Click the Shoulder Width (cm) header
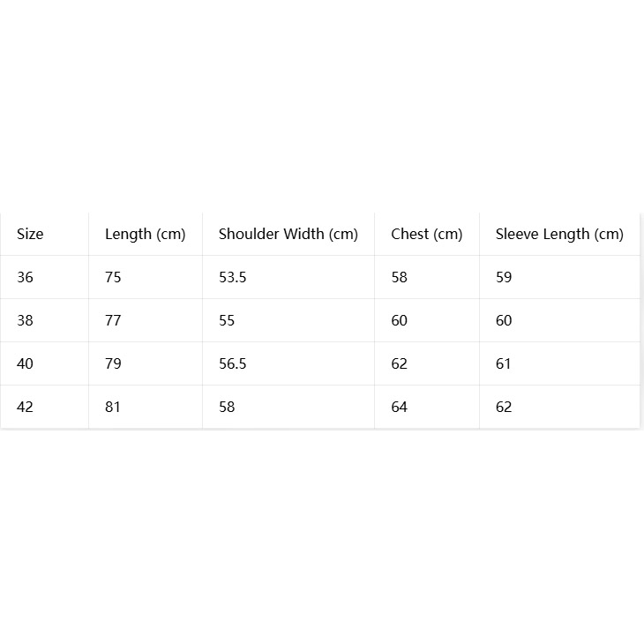Viewport: 644px width, 644px height. point(288,234)
